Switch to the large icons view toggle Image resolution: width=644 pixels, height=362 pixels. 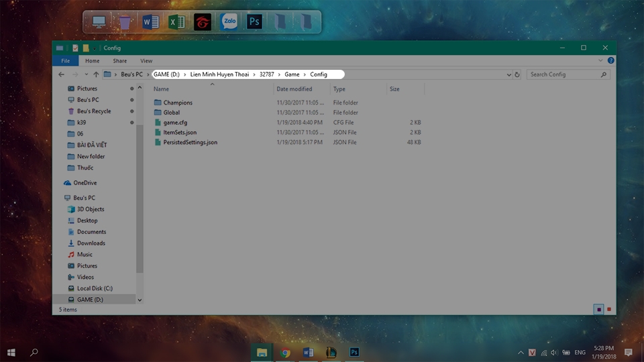coord(609,309)
